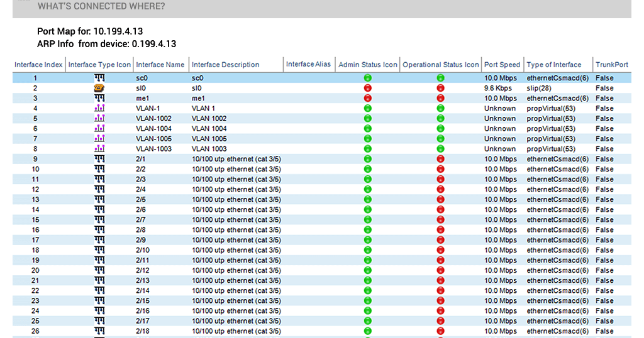Click the ethernet type icon for port 2/8
This screenshot has width=644, height=338.
pyautogui.click(x=99, y=230)
